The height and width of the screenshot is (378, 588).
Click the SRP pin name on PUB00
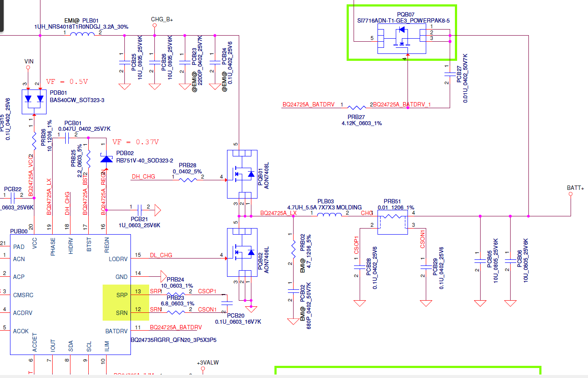(122, 295)
